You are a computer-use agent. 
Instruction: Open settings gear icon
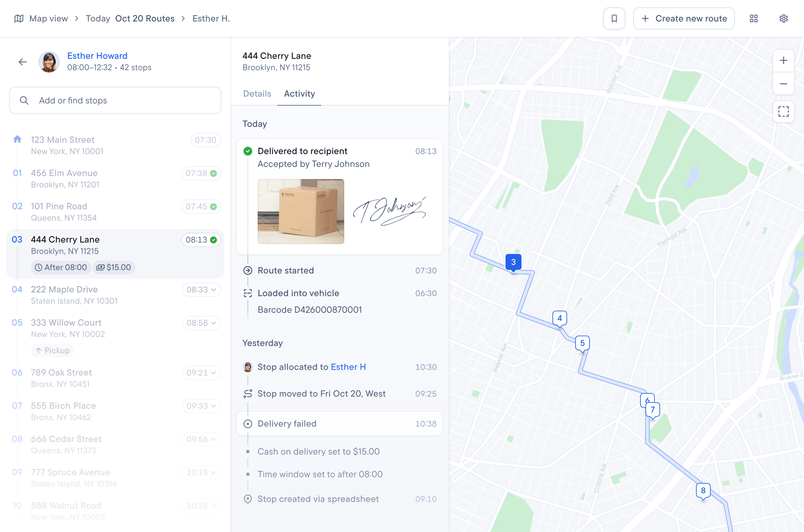pyautogui.click(x=783, y=18)
